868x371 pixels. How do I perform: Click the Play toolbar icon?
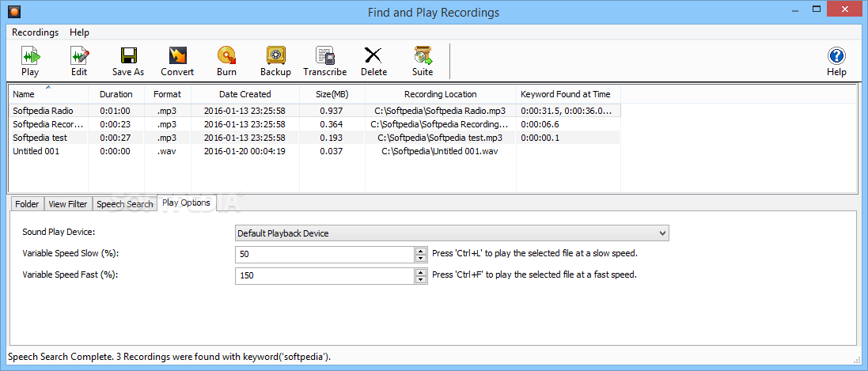click(30, 61)
